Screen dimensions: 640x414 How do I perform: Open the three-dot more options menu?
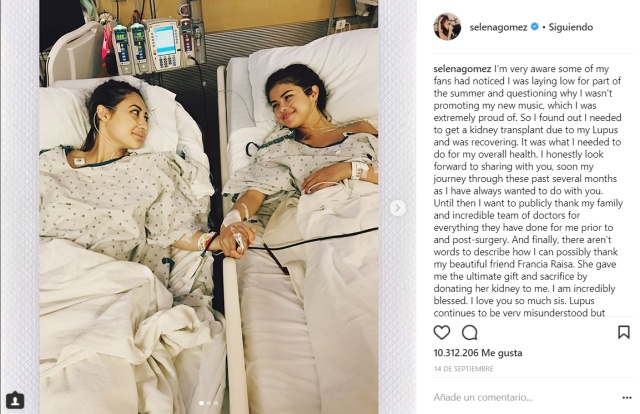(627, 398)
